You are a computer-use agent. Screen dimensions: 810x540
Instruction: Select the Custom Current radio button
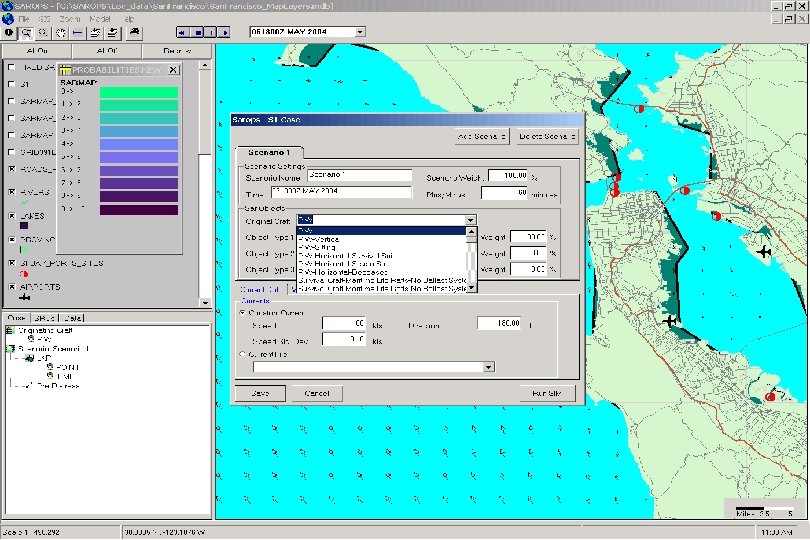242,312
